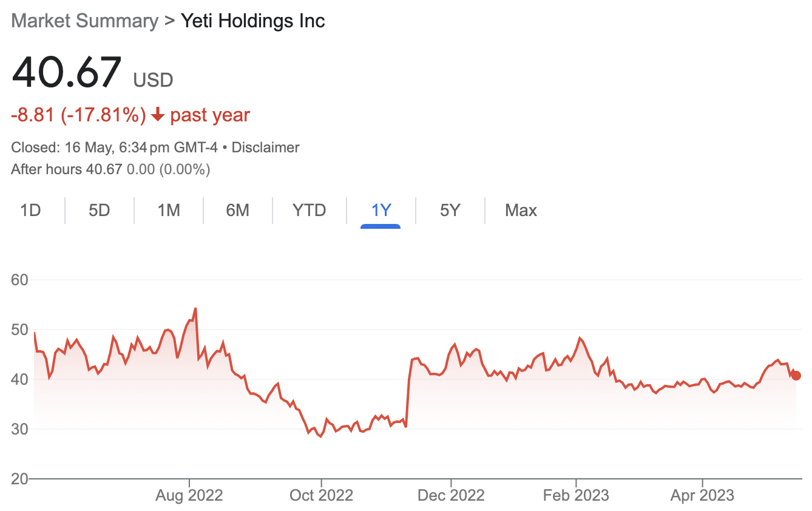The image size is (812, 511).
Task: Click the red down arrow icon
Action: point(158,115)
